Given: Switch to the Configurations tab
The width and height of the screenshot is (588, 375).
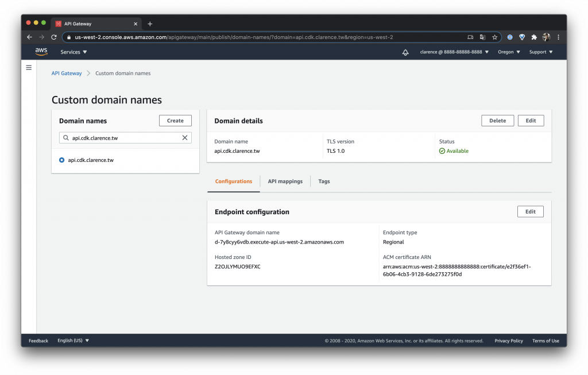Looking at the screenshot, I should 234,181.
